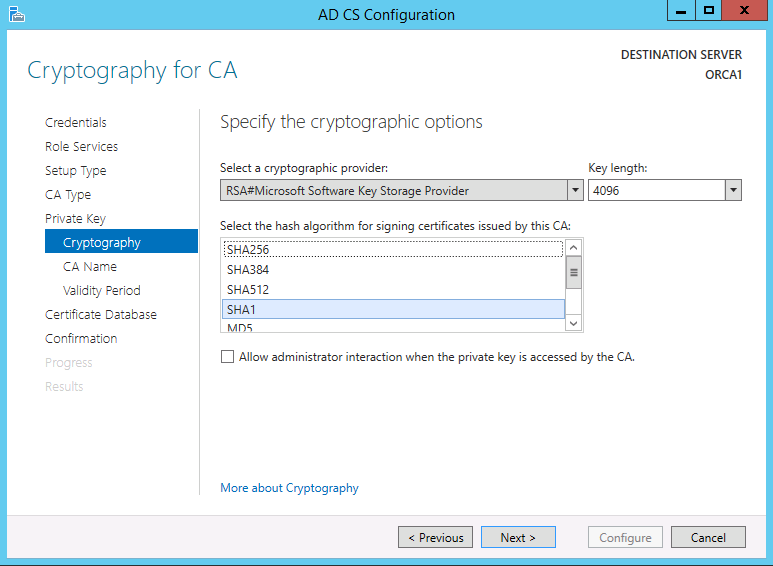The image size is (773, 566).
Task: Cancel the AD CS configuration
Action: click(x=708, y=538)
